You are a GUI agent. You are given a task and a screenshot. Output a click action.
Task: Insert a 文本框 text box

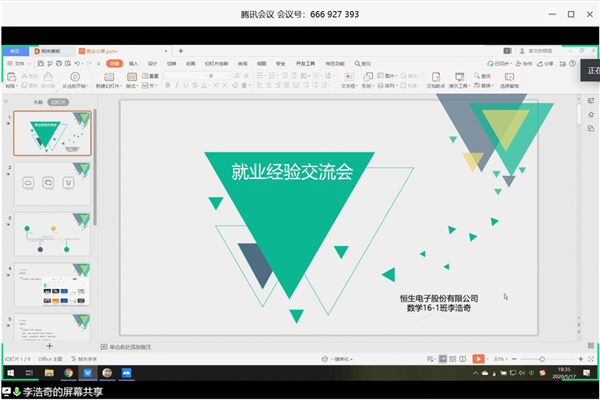[349, 76]
